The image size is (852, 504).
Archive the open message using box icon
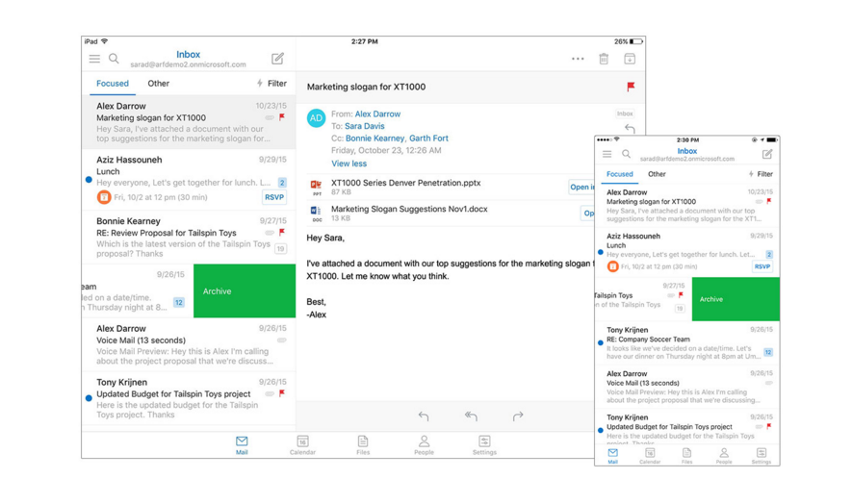point(630,59)
